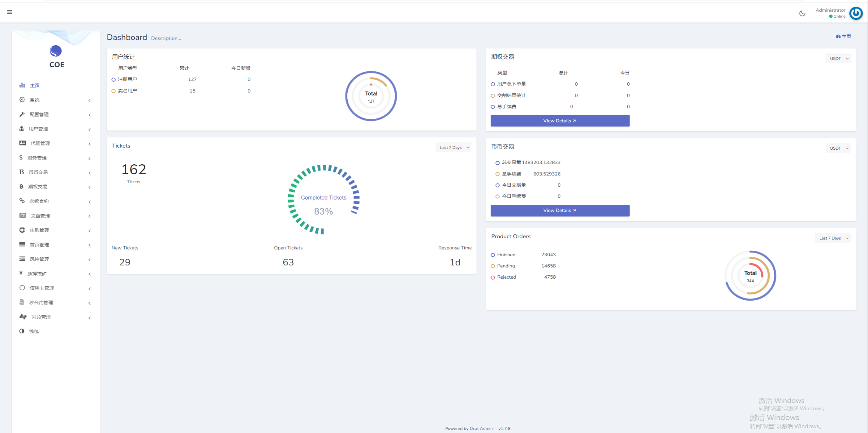The image size is (868, 433).
Task: Toggle the hamburger sidebar menu icon
Action: (x=10, y=12)
